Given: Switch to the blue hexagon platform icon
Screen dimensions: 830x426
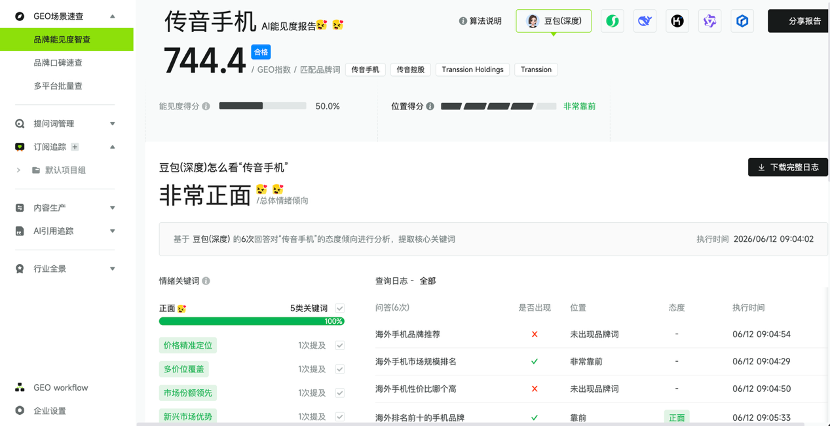Looking at the screenshot, I should [742, 21].
